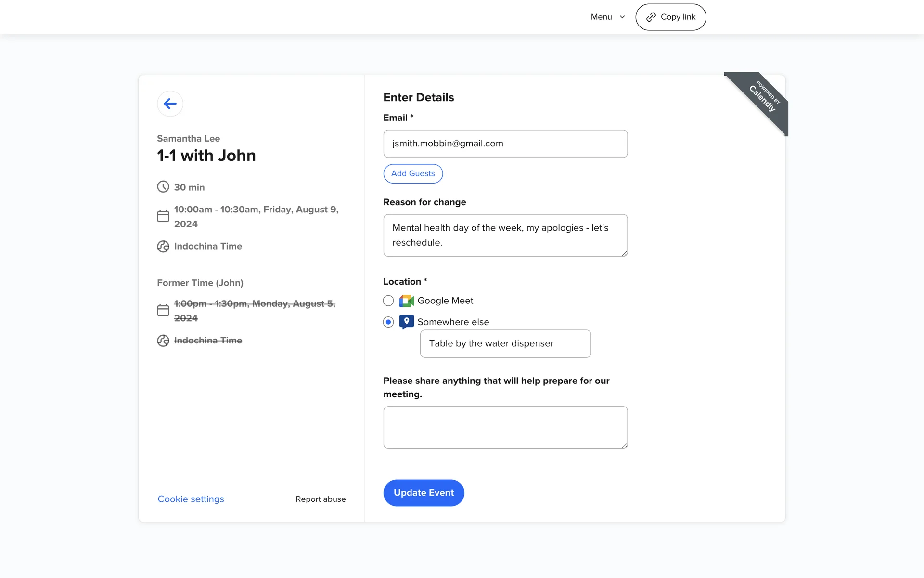The height and width of the screenshot is (578, 924).
Task: Select the Somewhere else radio option
Action: point(388,322)
